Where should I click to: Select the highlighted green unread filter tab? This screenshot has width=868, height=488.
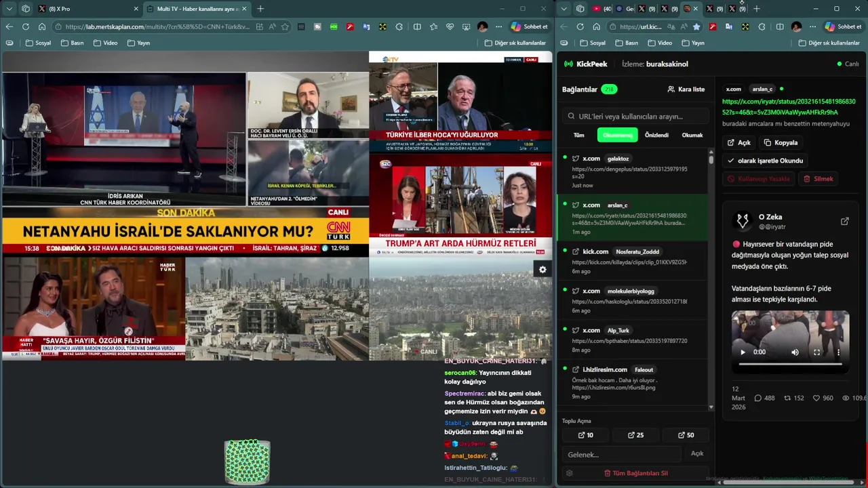tap(617, 135)
